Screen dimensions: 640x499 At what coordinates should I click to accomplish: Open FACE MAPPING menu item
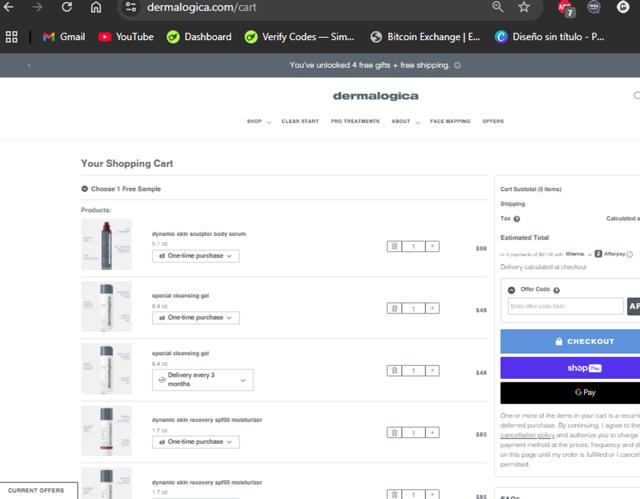pos(450,121)
